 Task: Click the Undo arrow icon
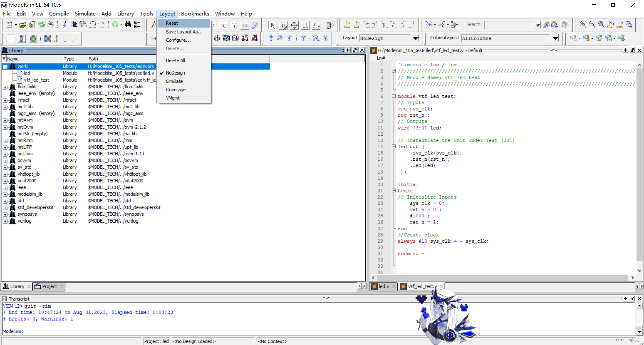pyautogui.click(x=92, y=24)
